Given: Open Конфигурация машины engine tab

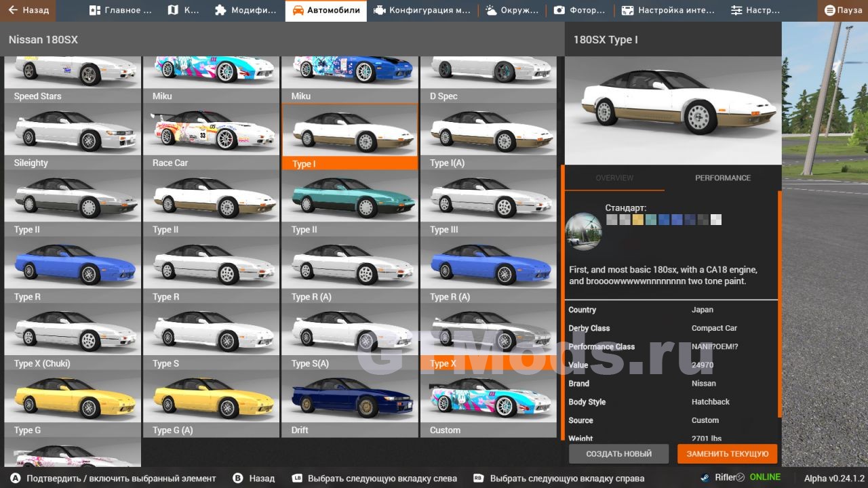Looking at the screenshot, I should coord(421,10).
